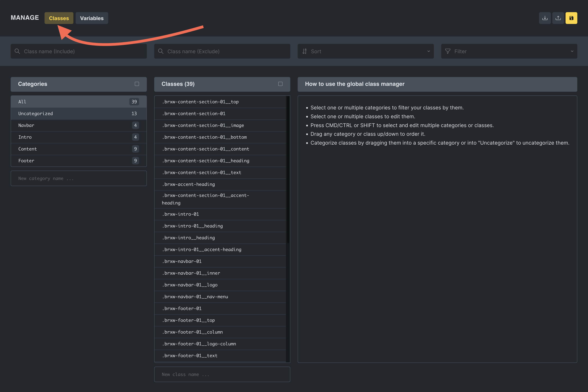Click the export upload icon
Screen dimensions: 588x392
tap(558, 18)
